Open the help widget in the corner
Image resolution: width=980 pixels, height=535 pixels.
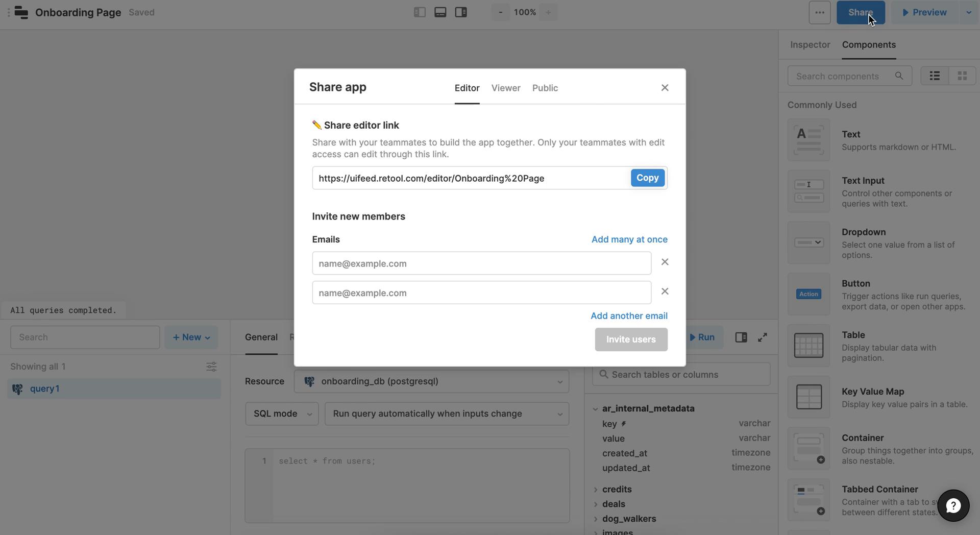click(x=953, y=505)
